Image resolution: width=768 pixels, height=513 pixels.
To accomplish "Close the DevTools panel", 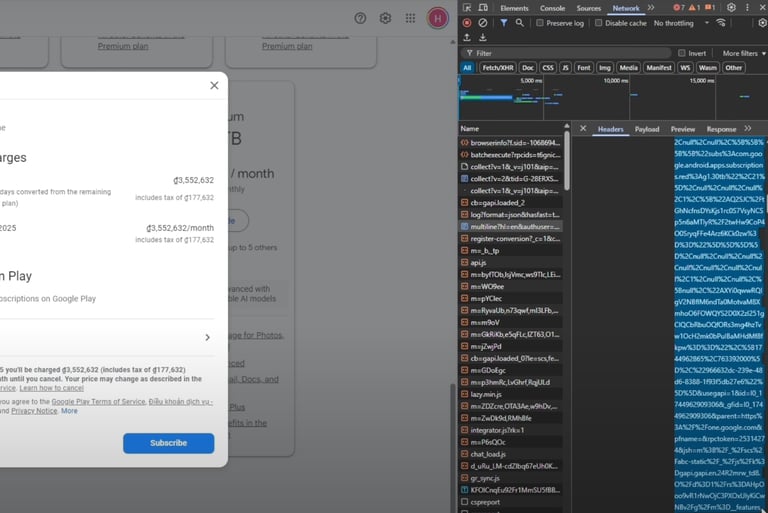I will pos(762,8).
